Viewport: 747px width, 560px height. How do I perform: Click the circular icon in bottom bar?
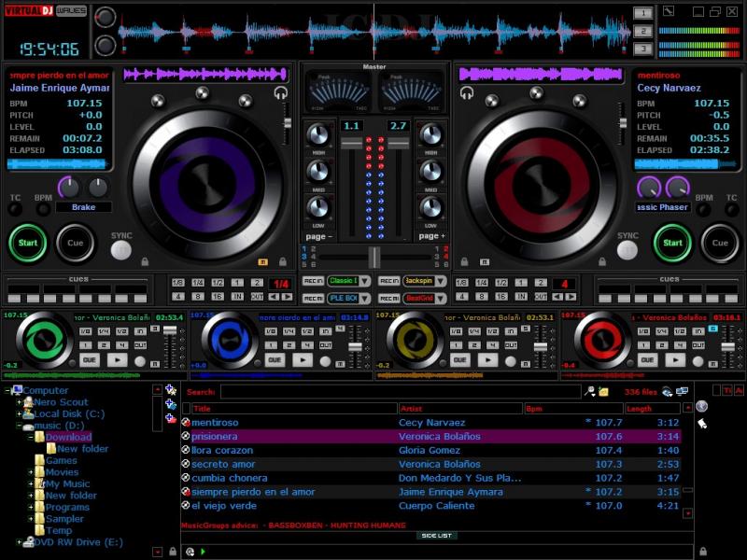click(190, 552)
